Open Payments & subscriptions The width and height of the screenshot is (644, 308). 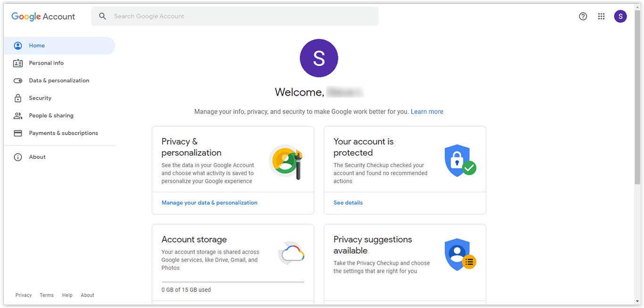(59, 133)
